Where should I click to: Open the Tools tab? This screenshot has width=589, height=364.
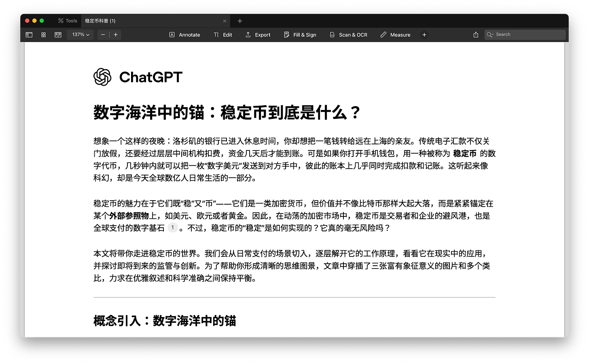[x=68, y=21]
